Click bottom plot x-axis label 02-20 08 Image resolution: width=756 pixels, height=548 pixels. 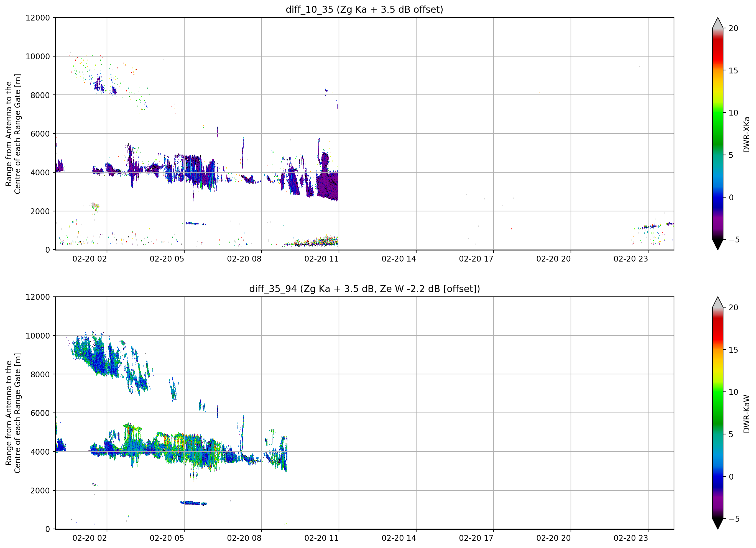tap(244, 538)
